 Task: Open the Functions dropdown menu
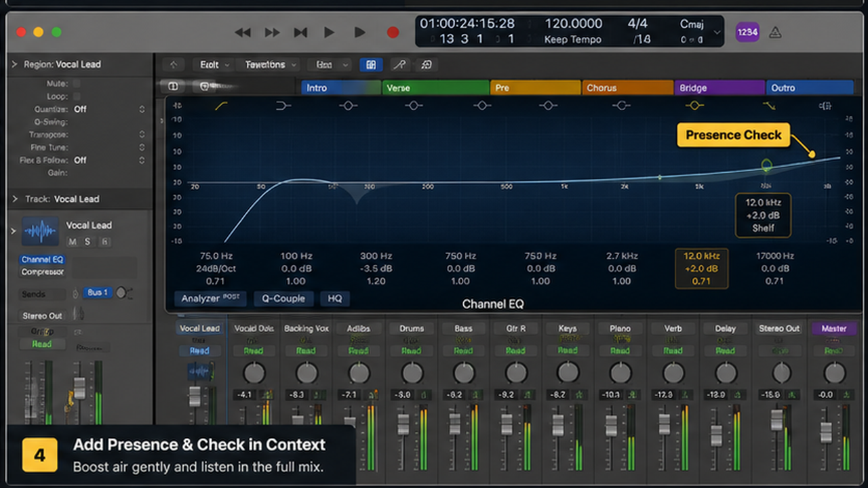coord(270,65)
